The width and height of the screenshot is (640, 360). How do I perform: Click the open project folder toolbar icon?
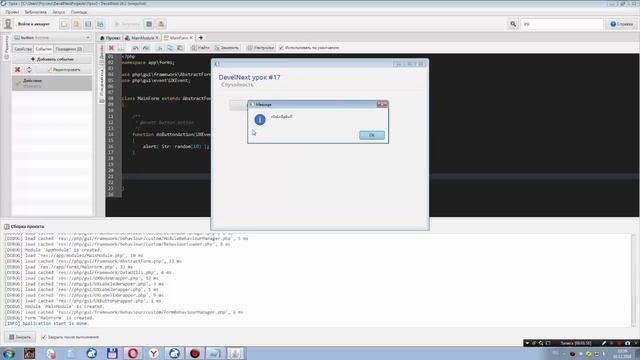(76, 24)
